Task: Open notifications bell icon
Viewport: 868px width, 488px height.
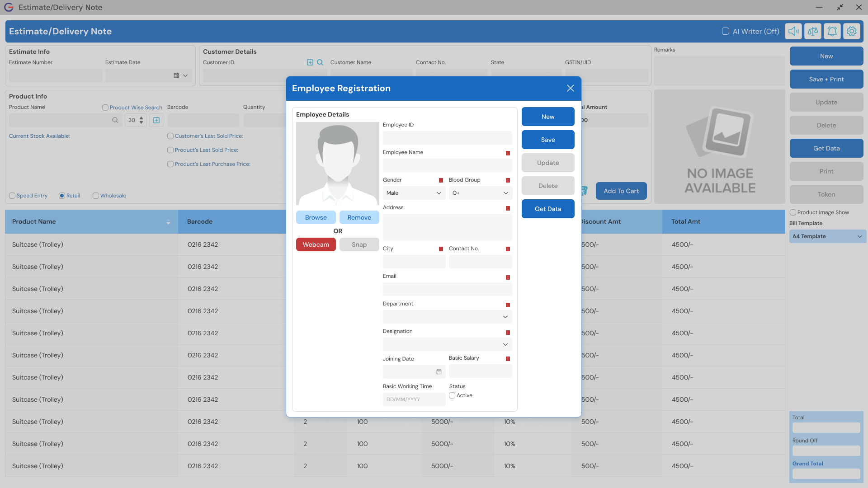Action: [x=832, y=31]
